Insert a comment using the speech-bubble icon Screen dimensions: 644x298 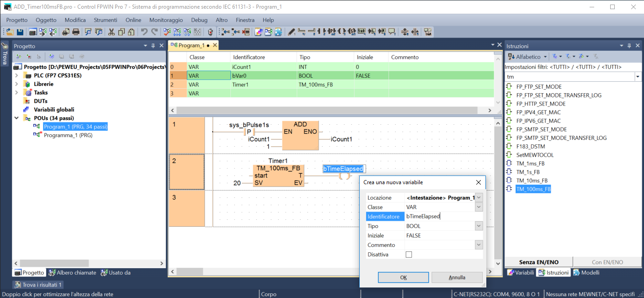coord(392,32)
